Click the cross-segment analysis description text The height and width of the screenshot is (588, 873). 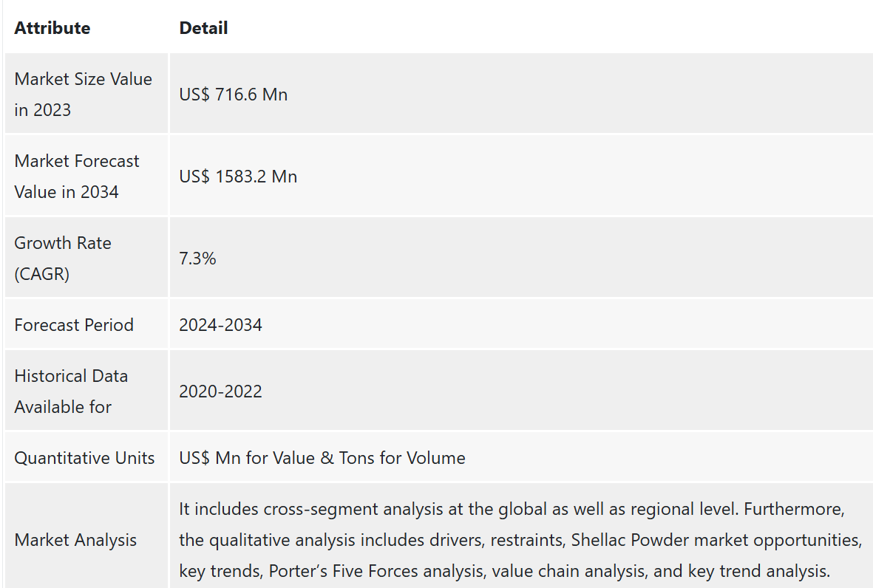(x=521, y=539)
